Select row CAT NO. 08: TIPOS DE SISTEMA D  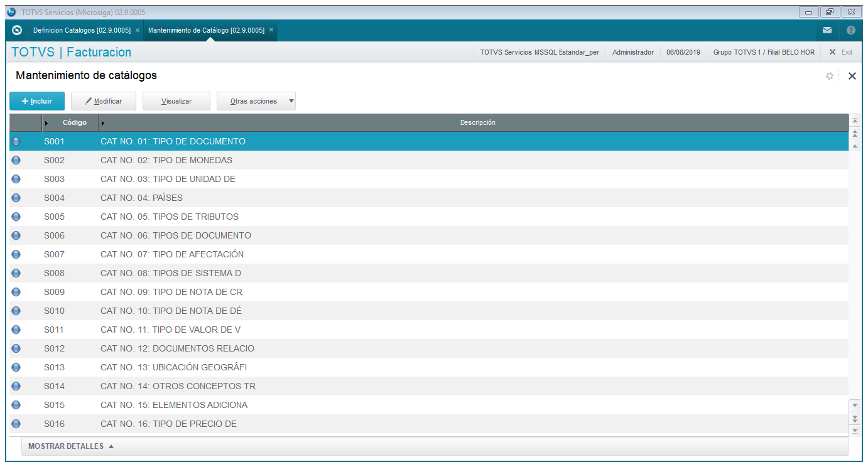point(429,273)
